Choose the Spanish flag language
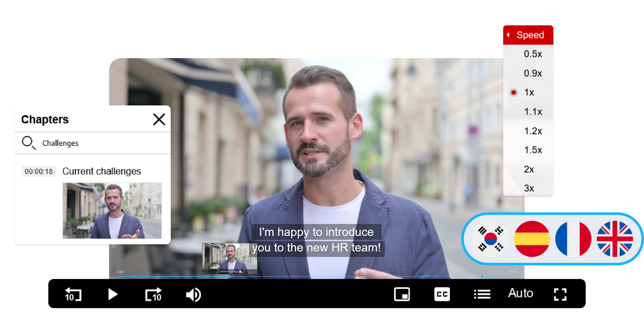 click(x=532, y=239)
